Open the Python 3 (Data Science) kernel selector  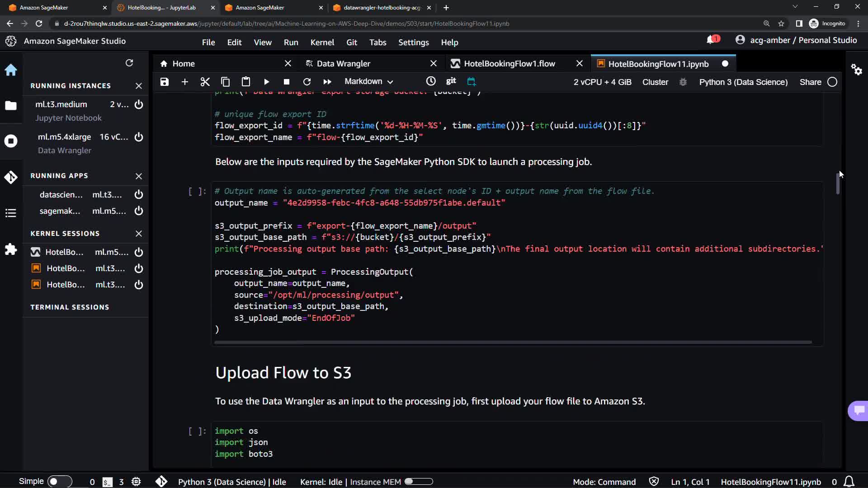click(x=743, y=82)
